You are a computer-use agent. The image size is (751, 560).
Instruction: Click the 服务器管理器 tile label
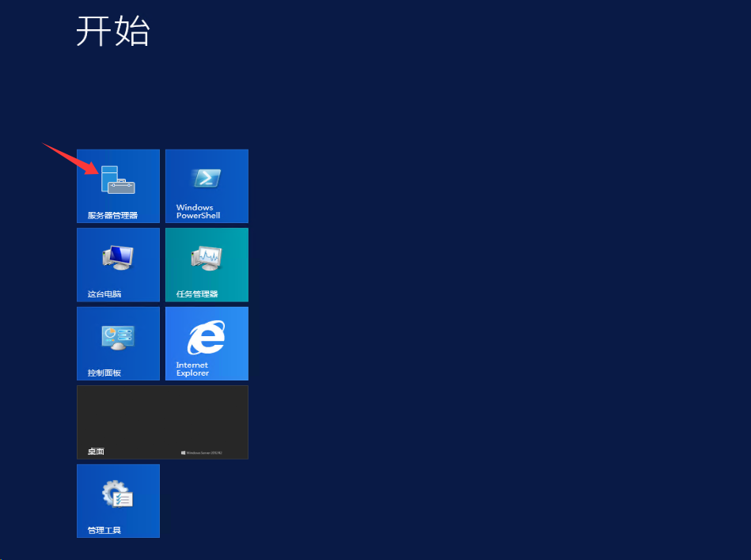click(x=112, y=215)
